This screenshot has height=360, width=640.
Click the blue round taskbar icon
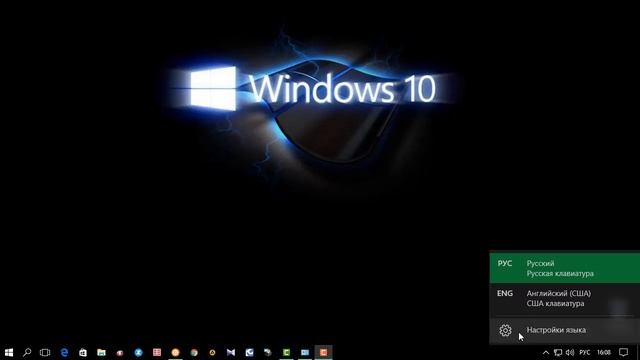click(138, 352)
